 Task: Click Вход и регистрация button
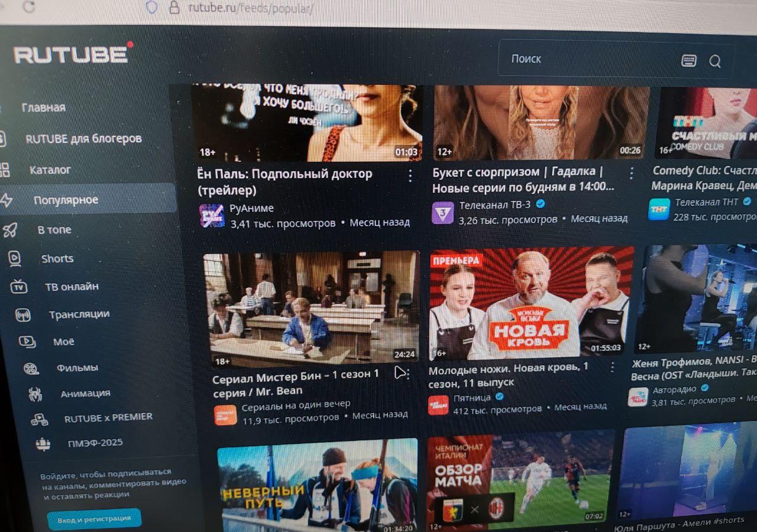coord(94,518)
